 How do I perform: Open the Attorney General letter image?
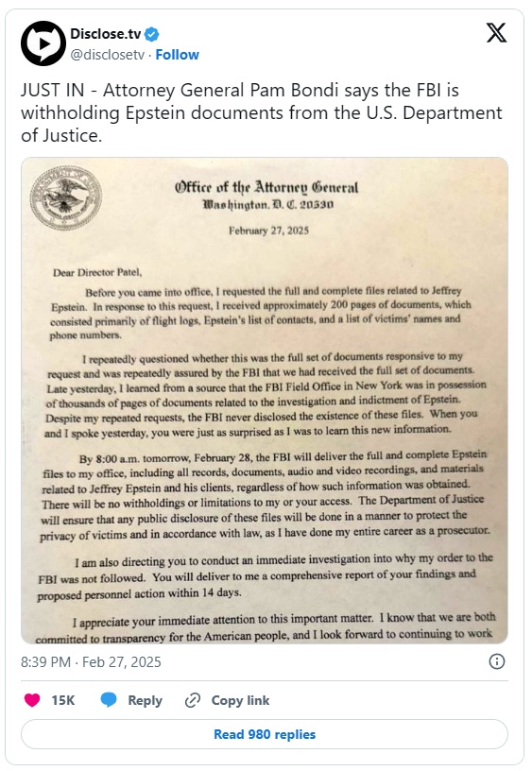[x=265, y=401]
